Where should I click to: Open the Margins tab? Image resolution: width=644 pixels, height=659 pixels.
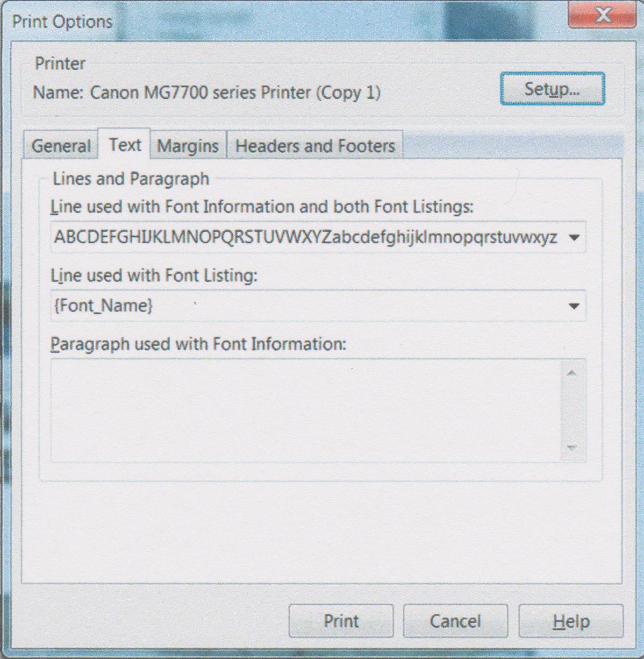[x=188, y=145]
